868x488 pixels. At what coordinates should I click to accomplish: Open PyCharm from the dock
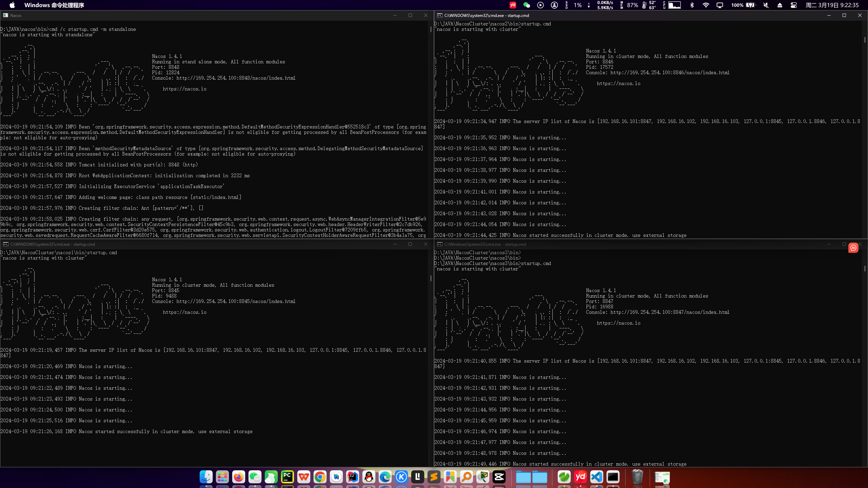288,477
